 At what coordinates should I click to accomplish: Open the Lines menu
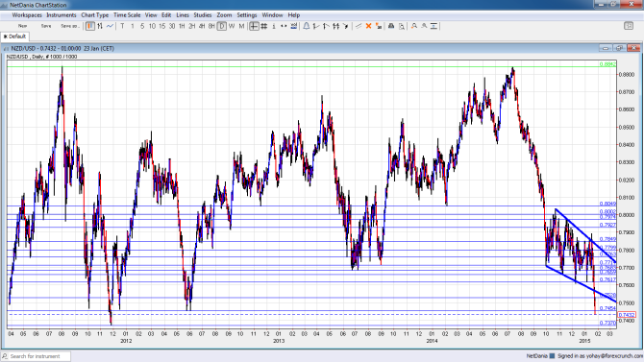(x=183, y=15)
